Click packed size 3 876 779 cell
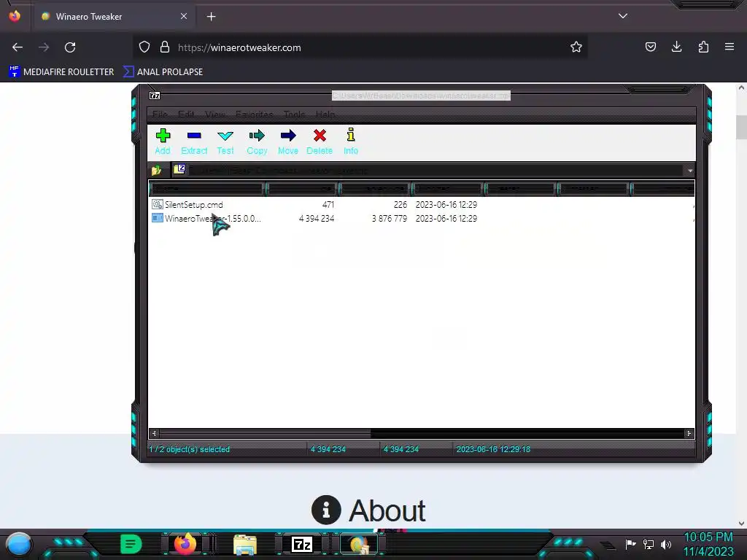This screenshot has height=560, width=747. click(390, 218)
